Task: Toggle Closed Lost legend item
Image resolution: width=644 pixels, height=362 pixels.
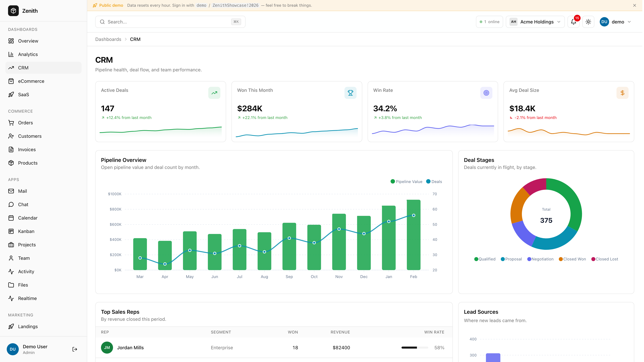Action: pyautogui.click(x=604, y=259)
